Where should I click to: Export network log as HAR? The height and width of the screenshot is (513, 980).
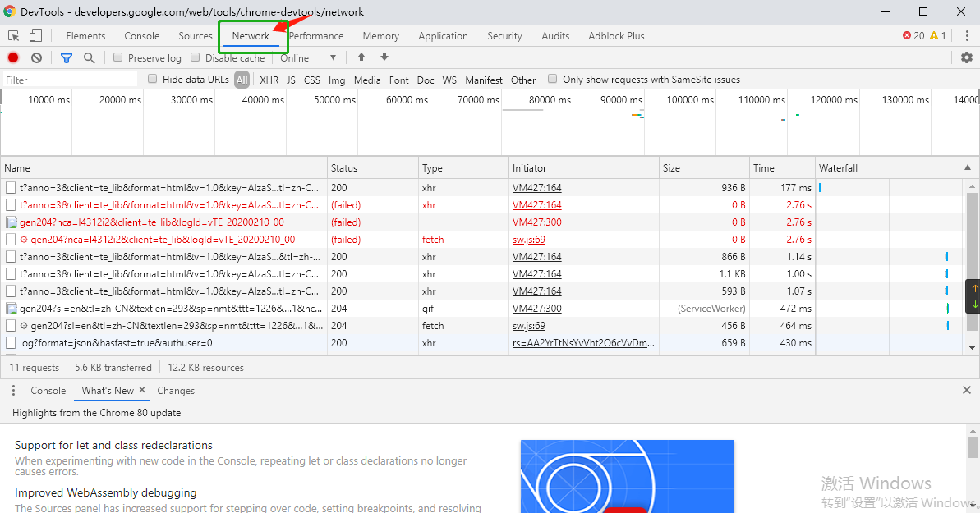(384, 57)
